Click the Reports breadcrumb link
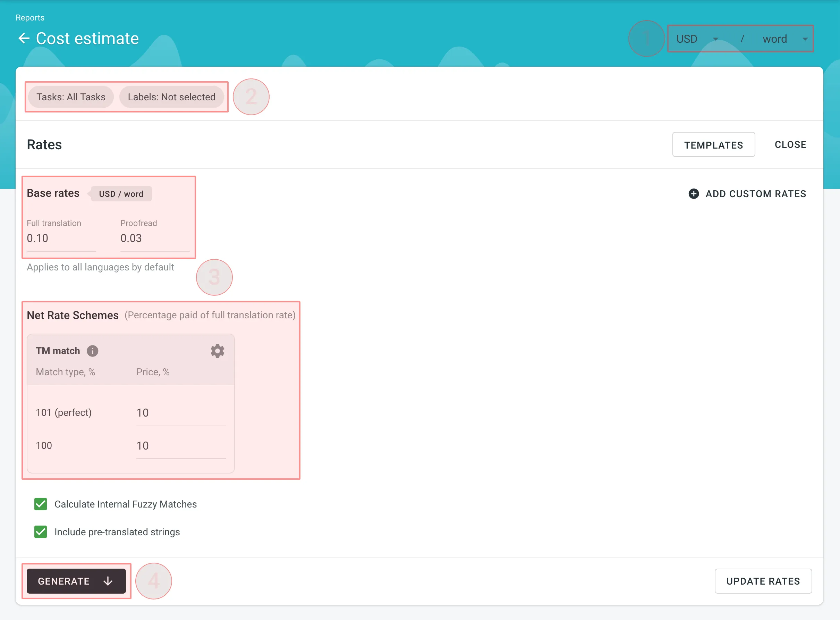Image resolution: width=840 pixels, height=620 pixels. pos(31,17)
